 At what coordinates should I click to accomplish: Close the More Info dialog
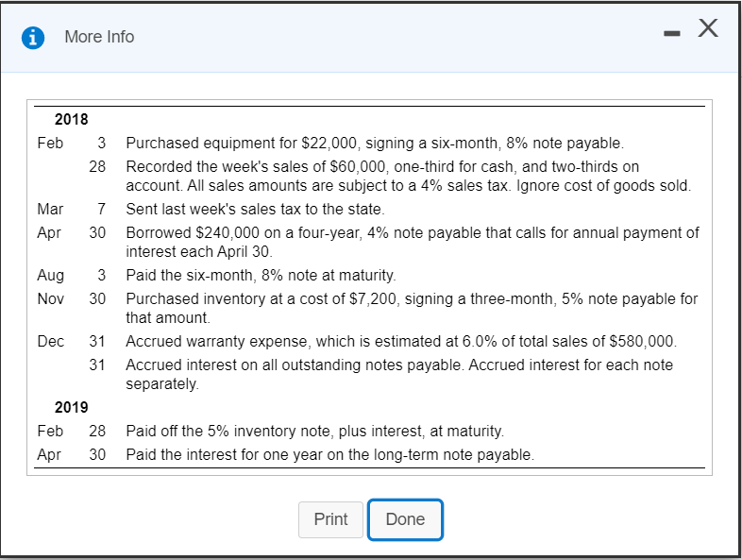708,28
